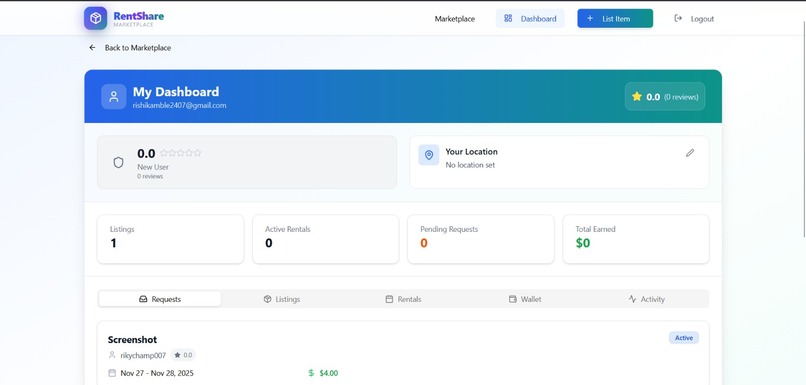Click the person icon beside rikychamp007

click(x=112, y=355)
